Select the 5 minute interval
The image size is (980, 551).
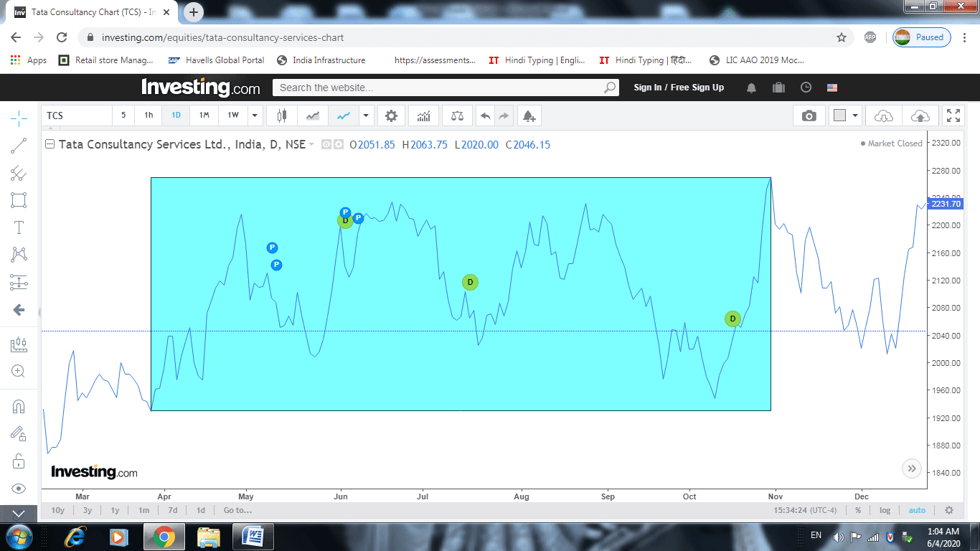[123, 116]
